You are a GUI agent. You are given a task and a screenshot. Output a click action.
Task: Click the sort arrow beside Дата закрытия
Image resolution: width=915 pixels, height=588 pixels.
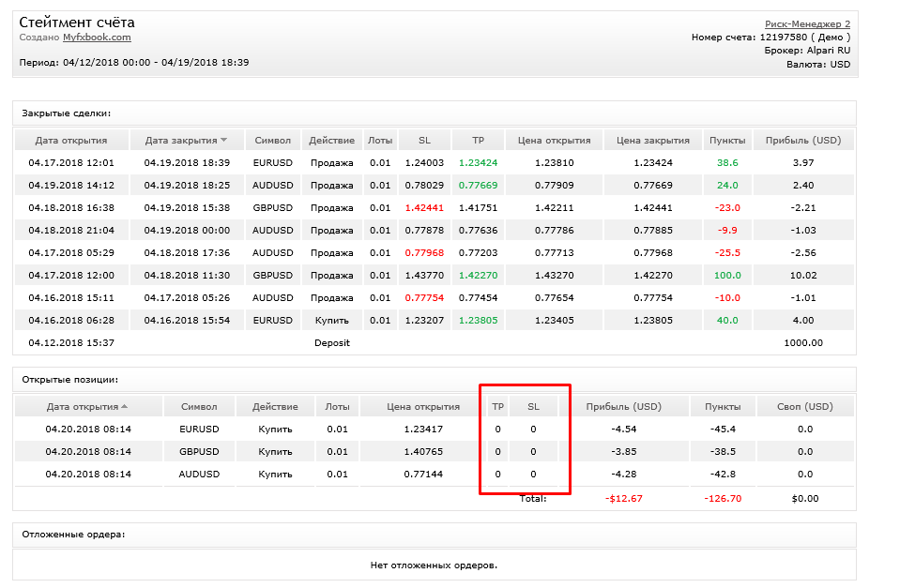[x=224, y=140]
